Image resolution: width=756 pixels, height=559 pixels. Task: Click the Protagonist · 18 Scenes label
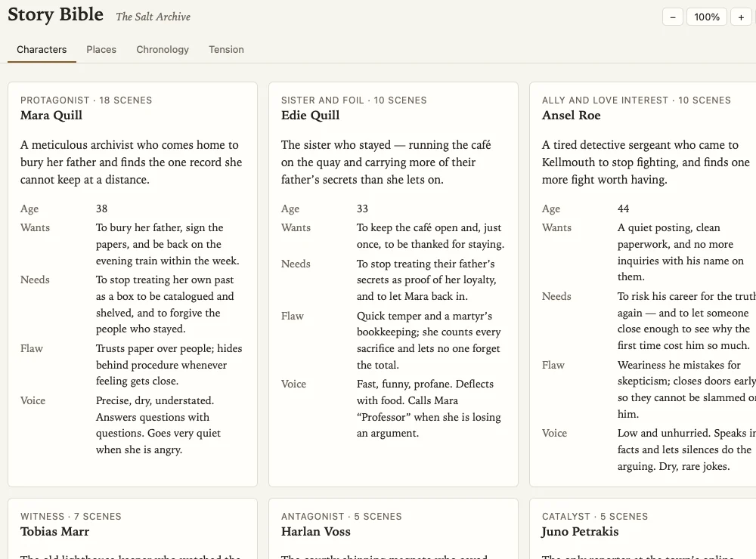coord(86,100)
